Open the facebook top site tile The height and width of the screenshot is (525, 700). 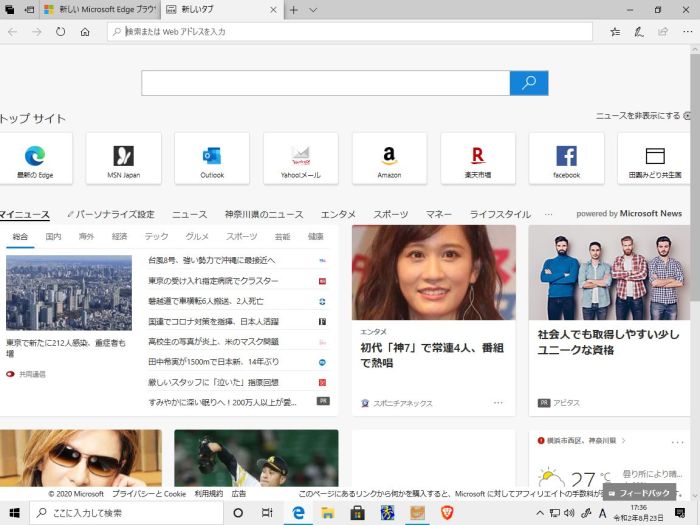pos(566,158)
